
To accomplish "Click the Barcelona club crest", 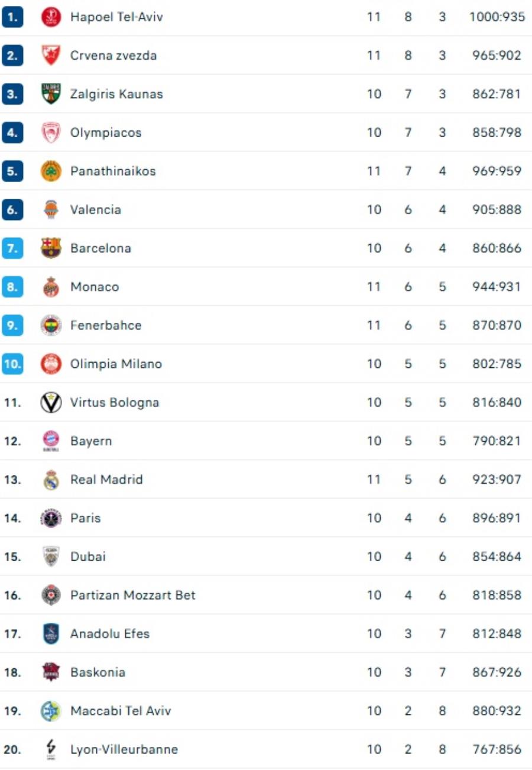I will click(x=51, y=248).
